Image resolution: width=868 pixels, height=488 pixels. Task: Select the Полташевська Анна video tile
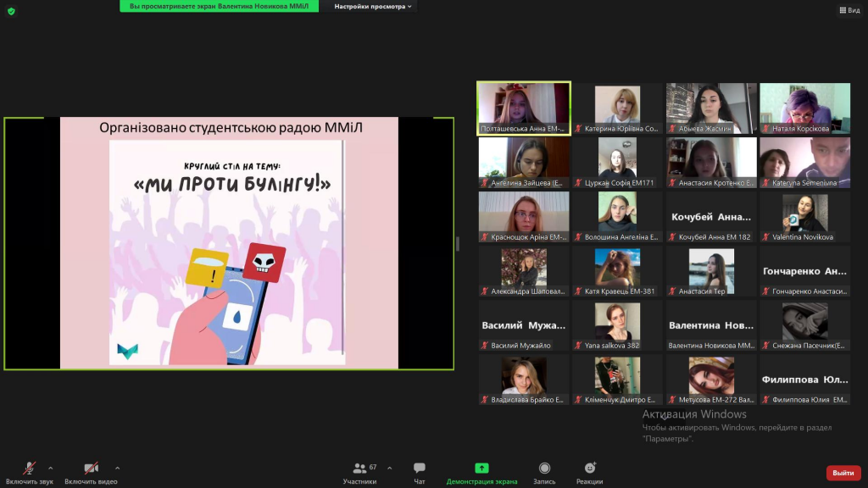pyautogui.click(x=524, y=108)
